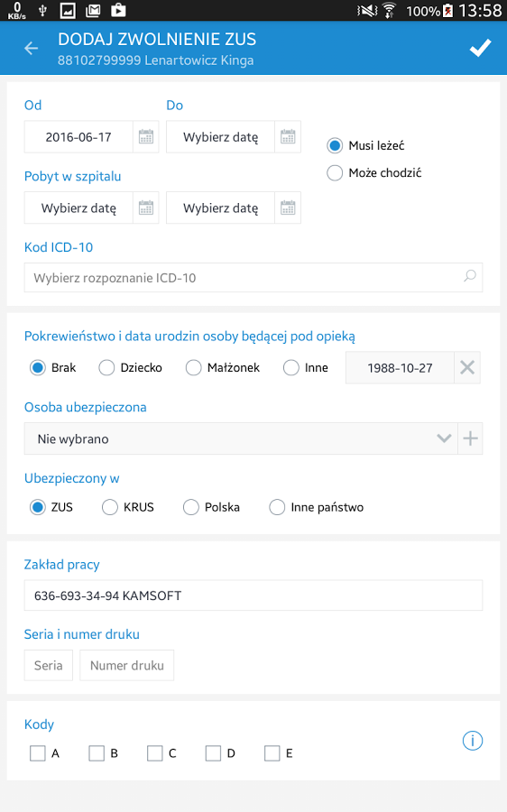Select the Może chodzić radio option

click(374, 172)
